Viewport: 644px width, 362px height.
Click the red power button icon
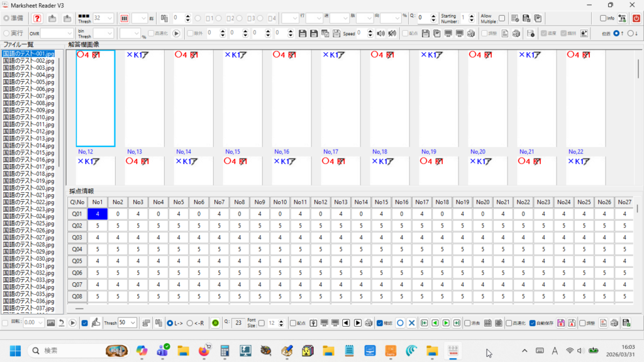click(636, 18)
